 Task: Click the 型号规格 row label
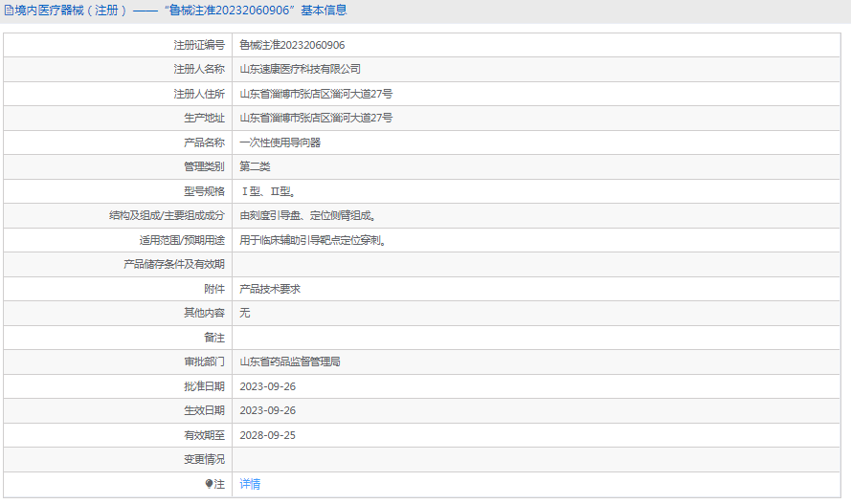204,191
